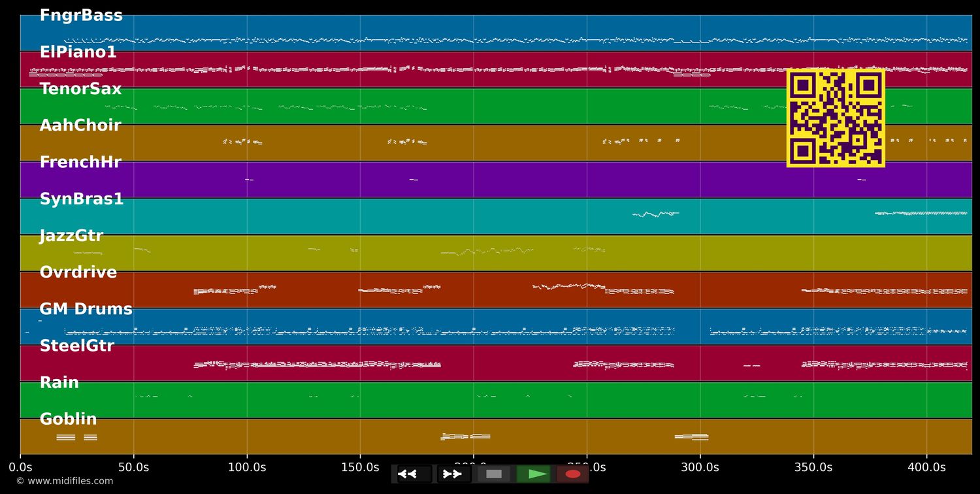980x494 pixels.
Task: Stop playback with the gray square button
Action: click(494, 474)
